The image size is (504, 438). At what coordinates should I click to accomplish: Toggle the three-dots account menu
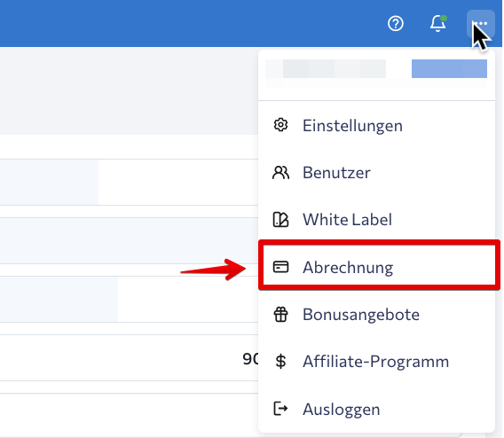(481, 23)
